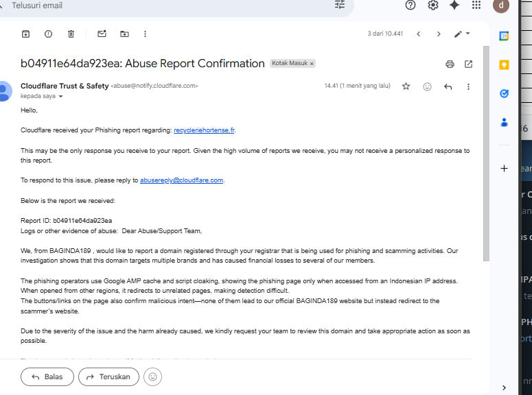This screenshot has height=395, width=532.
Task: Click 'Report ID: b04911e64da923ea' line
Action: click(x=66, y=221)
